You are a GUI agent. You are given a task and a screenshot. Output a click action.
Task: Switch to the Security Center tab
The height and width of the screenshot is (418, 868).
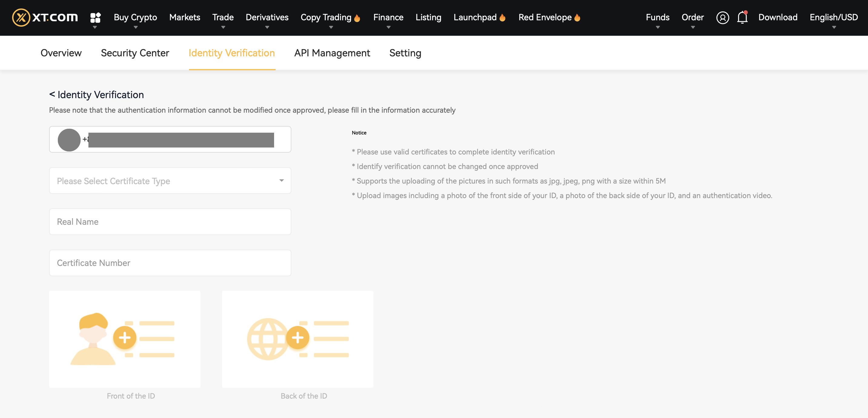pyautogui.click(x=135, y=53)
